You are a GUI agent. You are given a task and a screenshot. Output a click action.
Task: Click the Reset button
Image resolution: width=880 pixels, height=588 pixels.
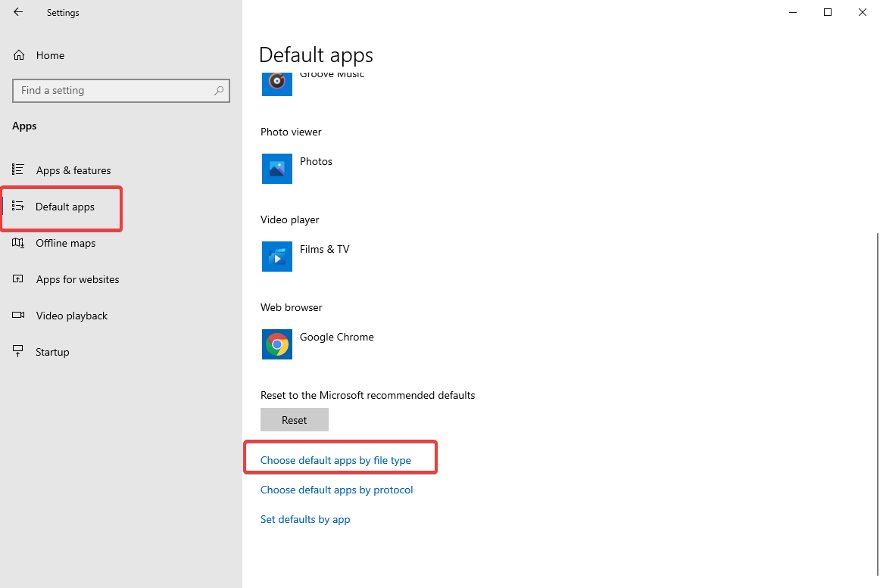coord(294,419)
